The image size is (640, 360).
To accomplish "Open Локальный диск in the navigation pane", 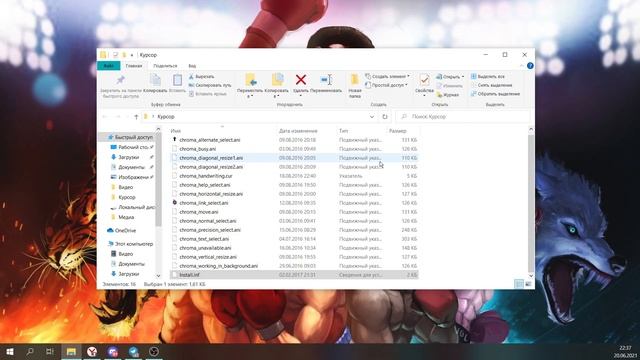I will 132,207.
